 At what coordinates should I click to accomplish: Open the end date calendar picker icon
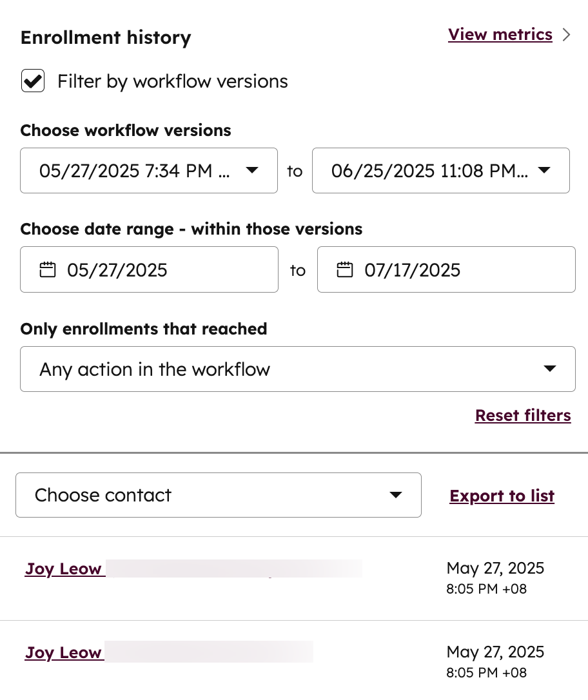click(344, 269)
